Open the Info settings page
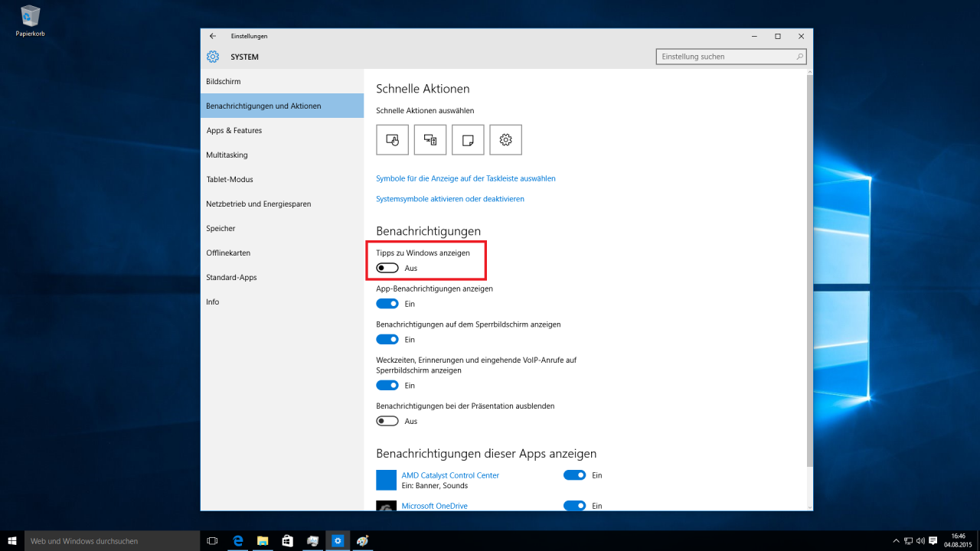The image size is (980, 551). pos(282,302)
